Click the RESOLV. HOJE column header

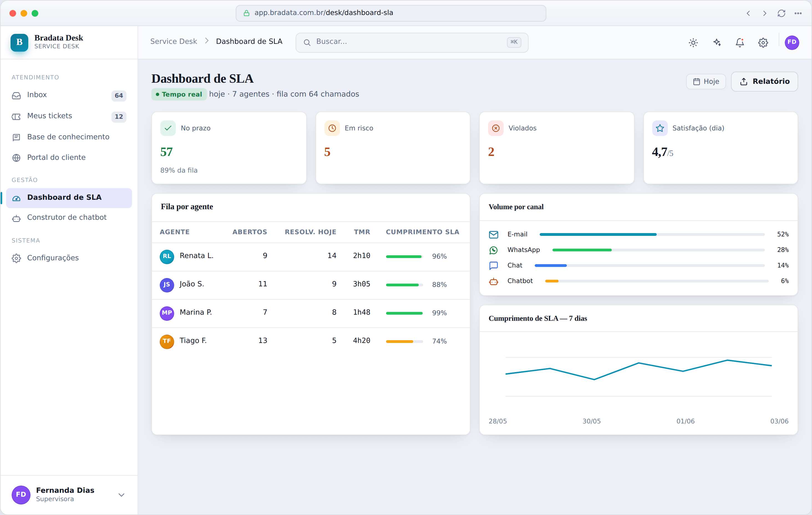coord(310,232)
